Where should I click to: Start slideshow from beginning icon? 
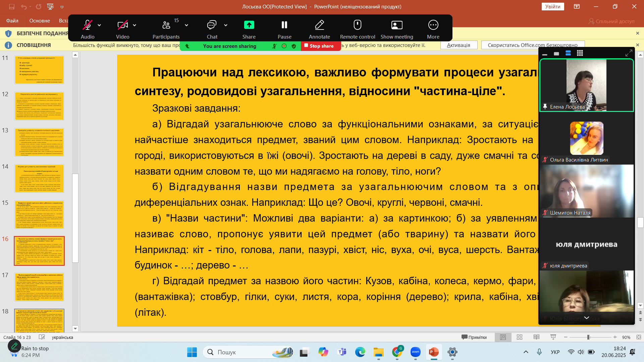[x=50, y=7]
